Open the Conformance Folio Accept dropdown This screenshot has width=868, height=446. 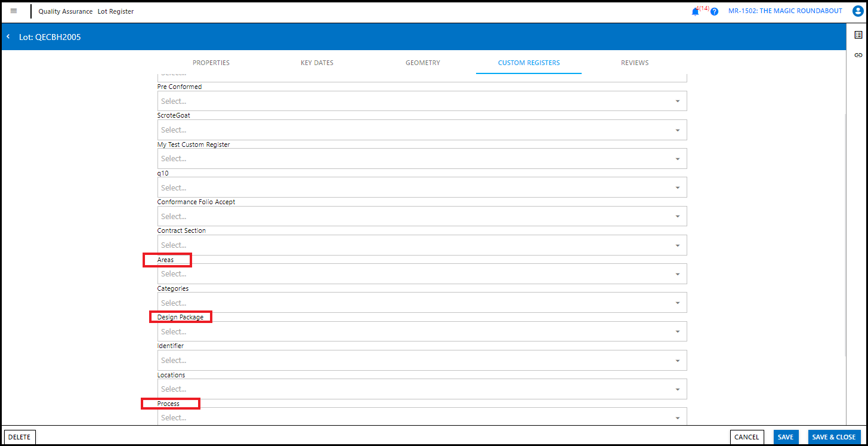tap(422, 216)
